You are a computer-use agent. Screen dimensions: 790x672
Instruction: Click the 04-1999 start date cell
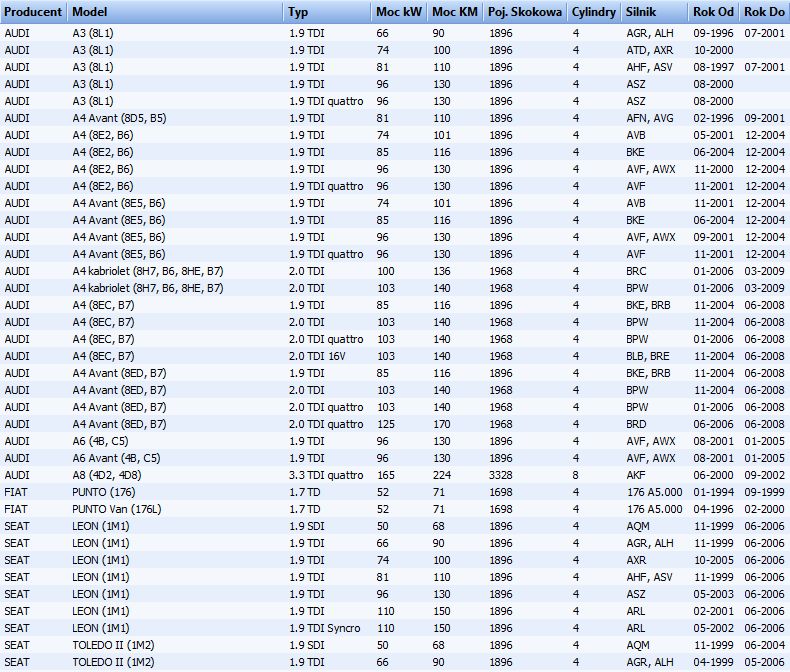click(x=713, y=662)
